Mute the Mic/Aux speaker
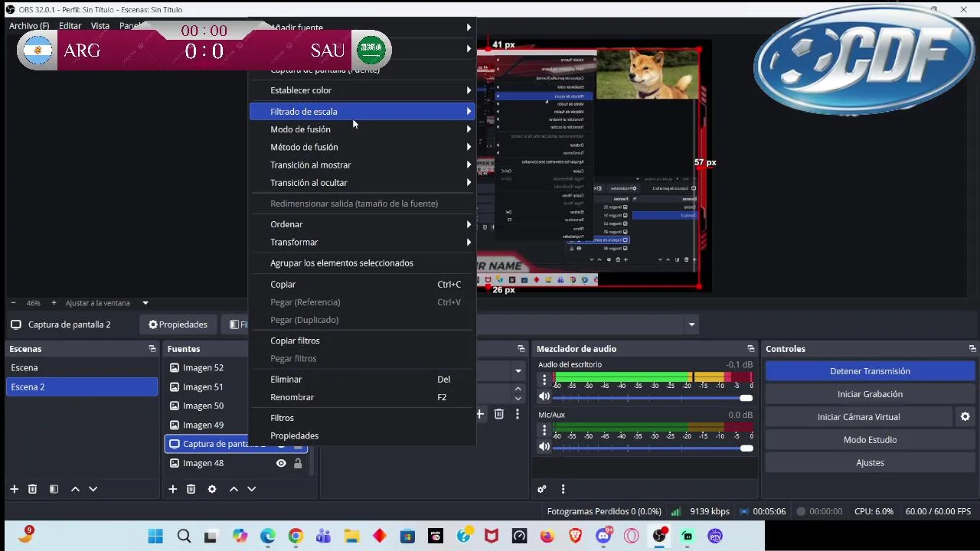Viewport: 980px width, 551px height. 544,447
